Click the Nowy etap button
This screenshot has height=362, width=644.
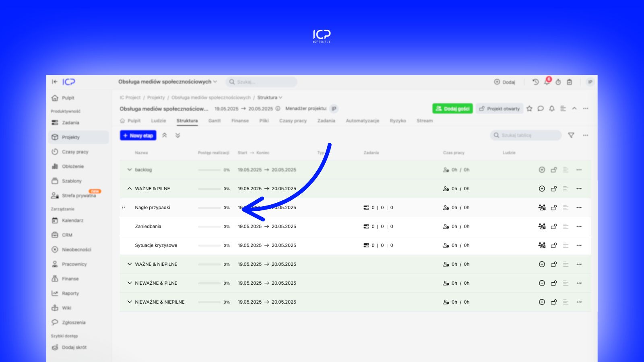[x=138, y=136]
